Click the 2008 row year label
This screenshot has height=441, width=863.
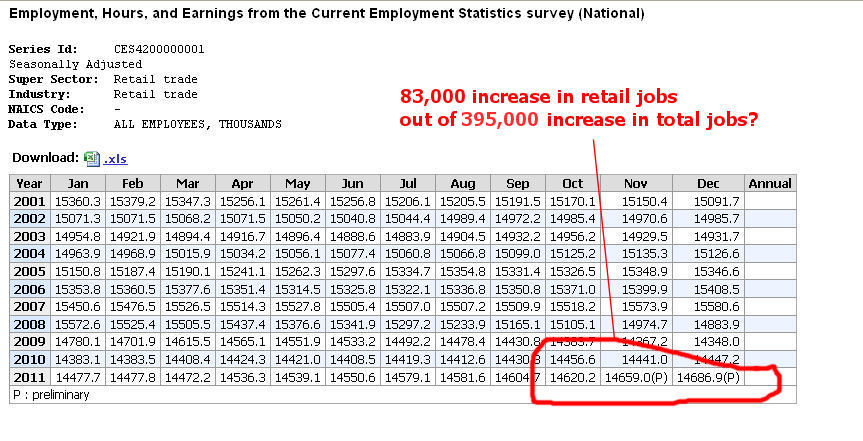click(x=30, y=324)
